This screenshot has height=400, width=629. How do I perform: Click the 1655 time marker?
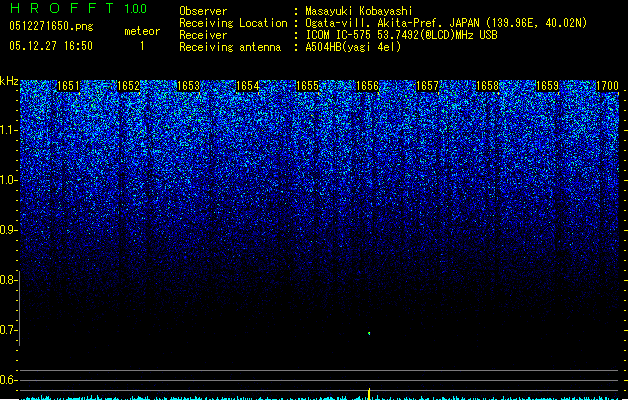(307, 86)
